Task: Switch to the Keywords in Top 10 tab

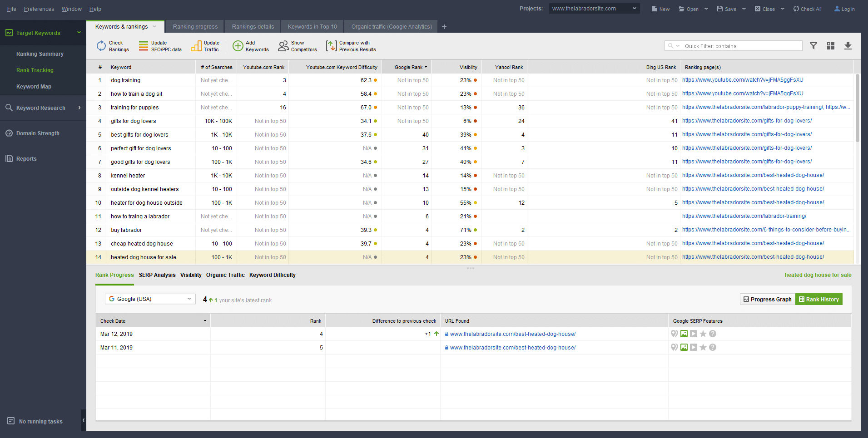Action: [x=312, y=27]
